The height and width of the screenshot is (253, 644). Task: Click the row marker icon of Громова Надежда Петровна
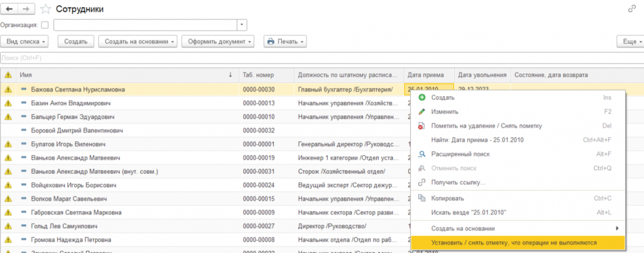pyautogui.click(x=24, y=239)
